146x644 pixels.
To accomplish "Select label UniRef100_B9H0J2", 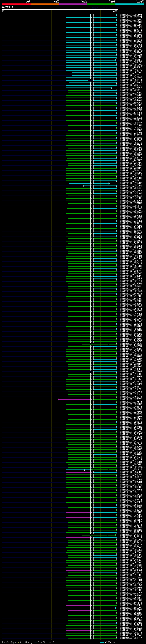I will coord(131,30).
